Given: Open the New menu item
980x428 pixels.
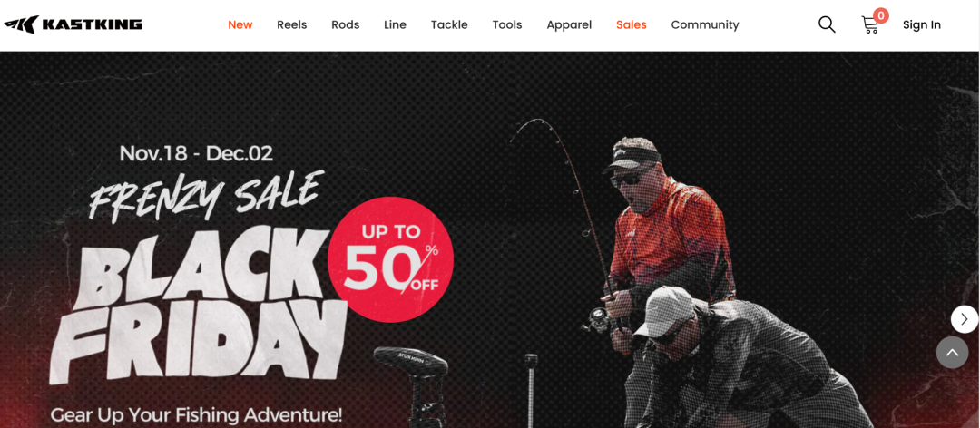Looking at the screenshot, I should (x=240, y=25).
